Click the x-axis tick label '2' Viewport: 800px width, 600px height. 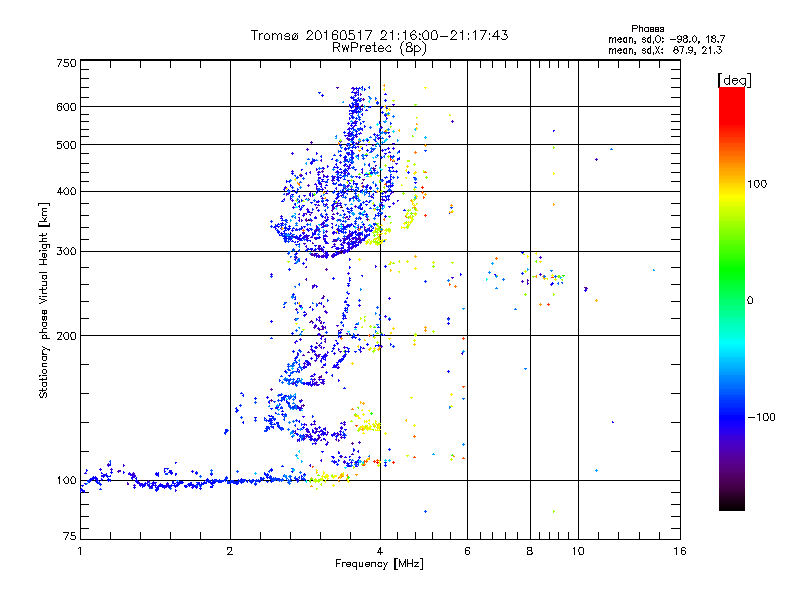[x=230, y=551]
